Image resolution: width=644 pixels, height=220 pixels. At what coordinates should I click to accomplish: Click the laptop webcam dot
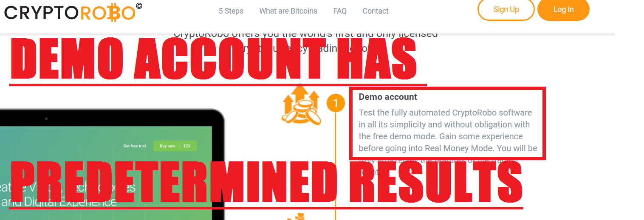(x=46, y=118)
